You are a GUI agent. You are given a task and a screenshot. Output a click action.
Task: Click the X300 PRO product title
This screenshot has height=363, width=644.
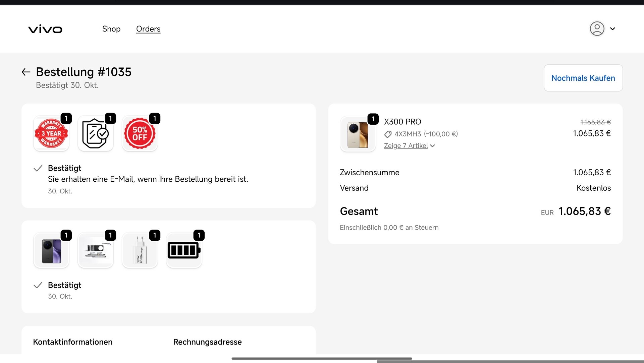[x=402, y=122]
